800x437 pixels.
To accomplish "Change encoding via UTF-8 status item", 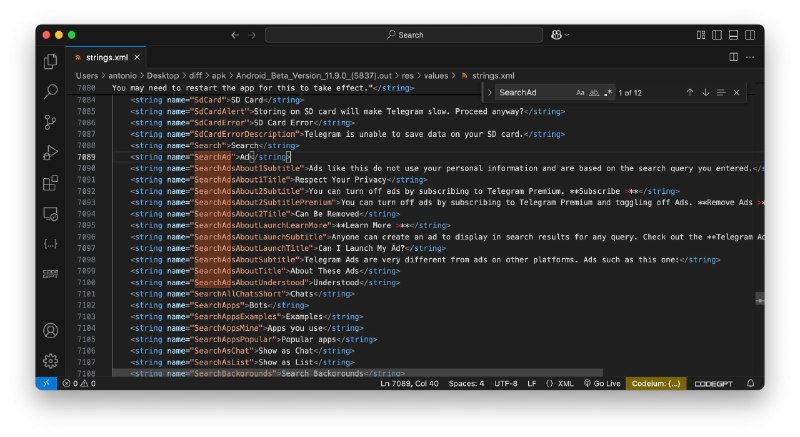I will pos(506,383).
